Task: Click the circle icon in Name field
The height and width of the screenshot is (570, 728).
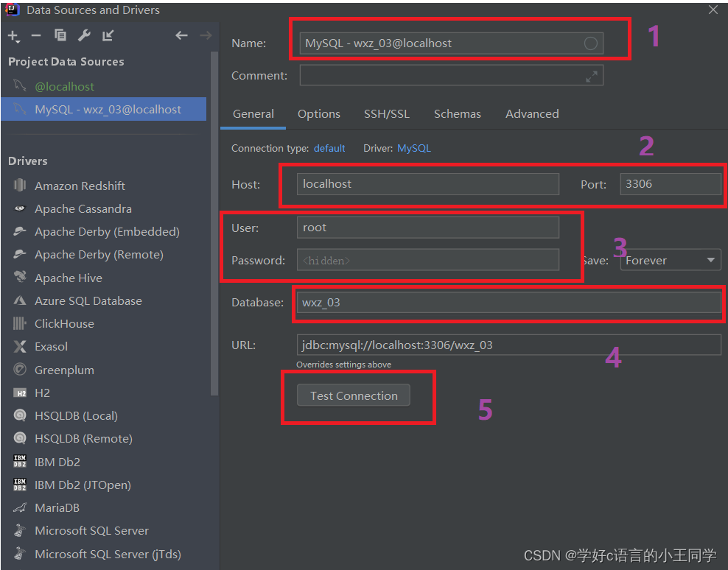Action: (590, 43)
